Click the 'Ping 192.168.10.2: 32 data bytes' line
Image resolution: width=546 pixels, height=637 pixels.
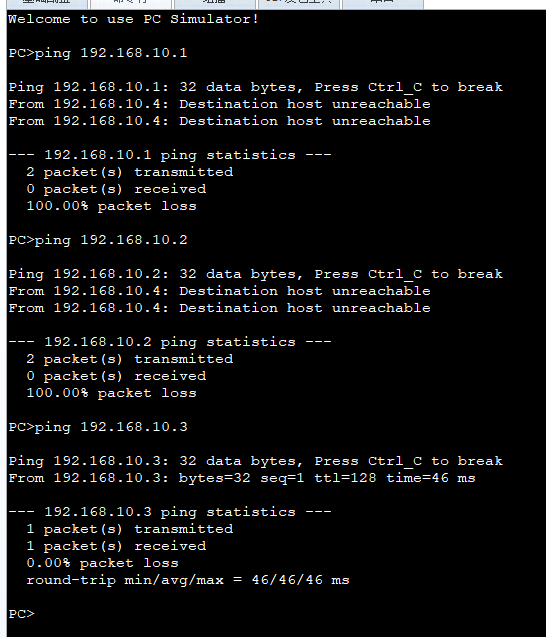click(256, 274)
